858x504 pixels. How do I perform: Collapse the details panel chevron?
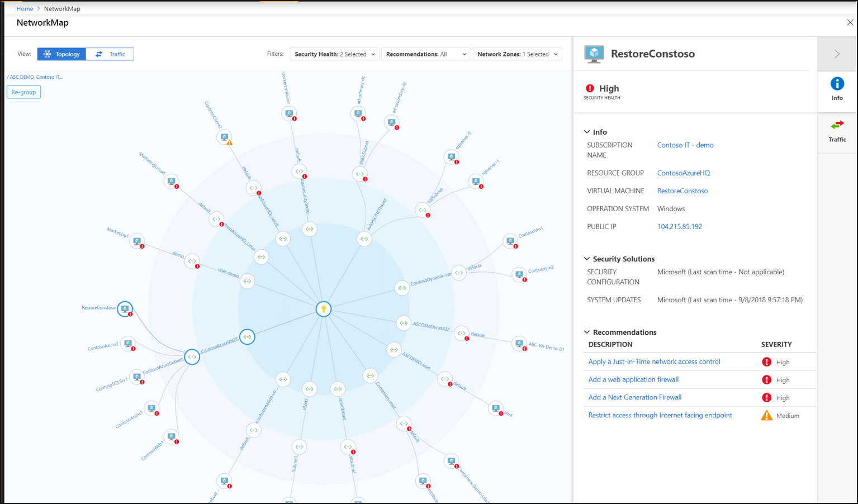837,54
